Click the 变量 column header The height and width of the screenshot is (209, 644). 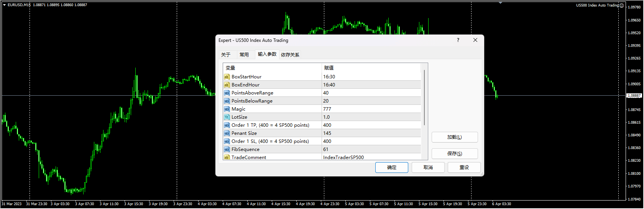[272, 68]
